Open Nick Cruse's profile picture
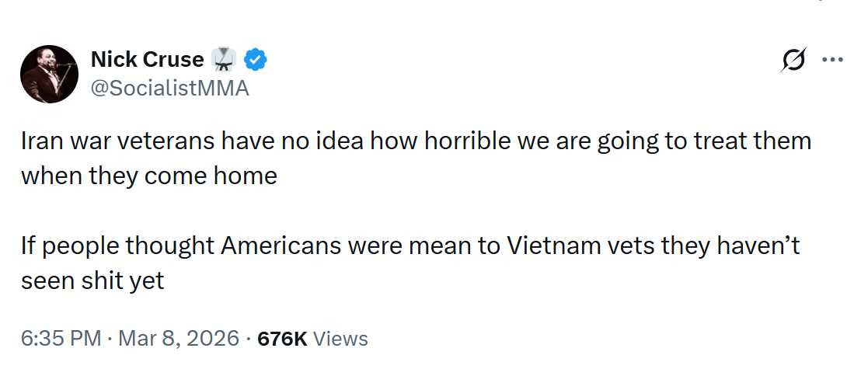 pos(49,74)
